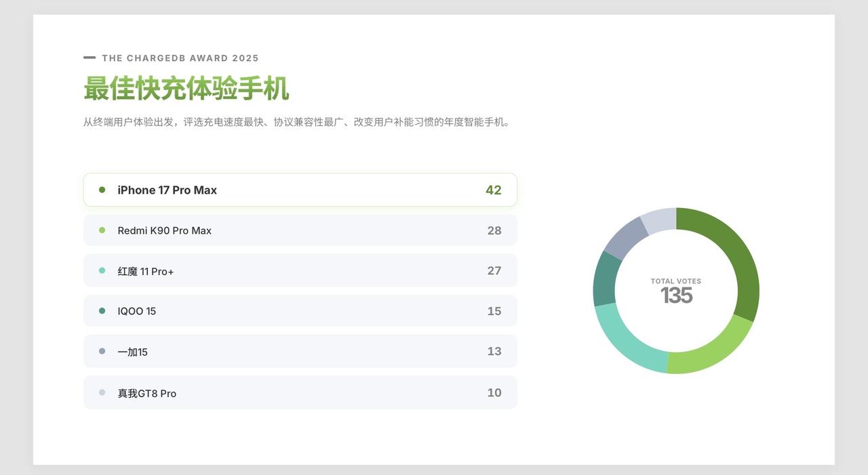Click the light green donut chart segment

point(712,352)
